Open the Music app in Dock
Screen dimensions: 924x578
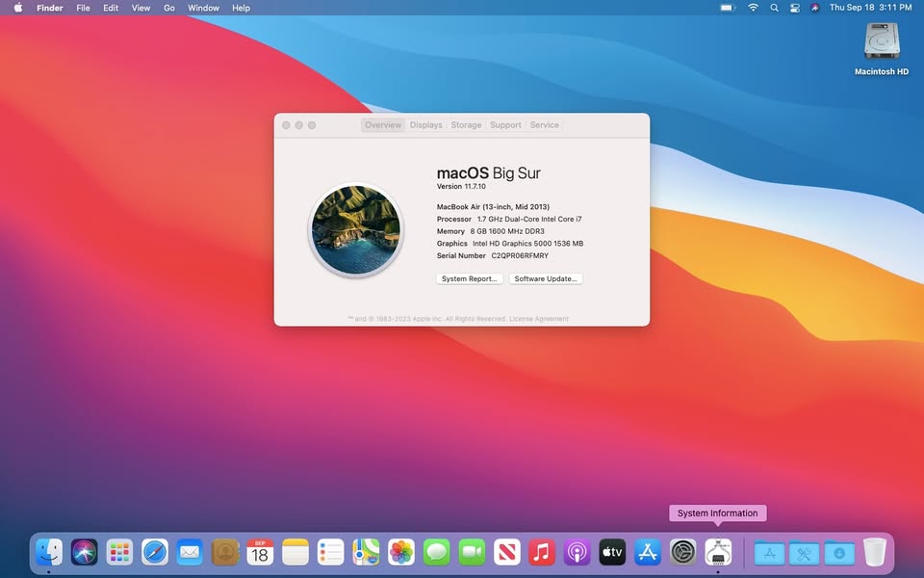click(542, 552)
